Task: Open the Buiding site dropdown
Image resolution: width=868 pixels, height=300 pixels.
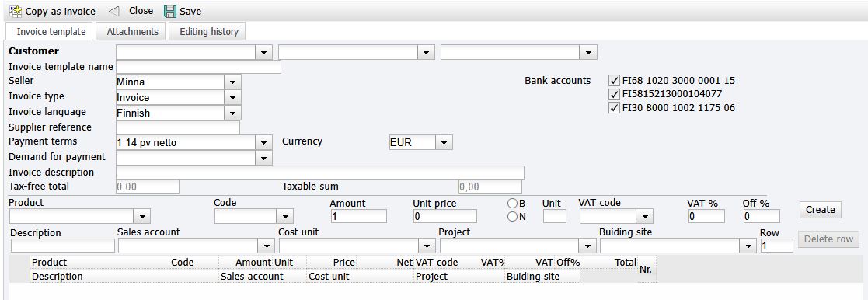Action: [749, 246]
